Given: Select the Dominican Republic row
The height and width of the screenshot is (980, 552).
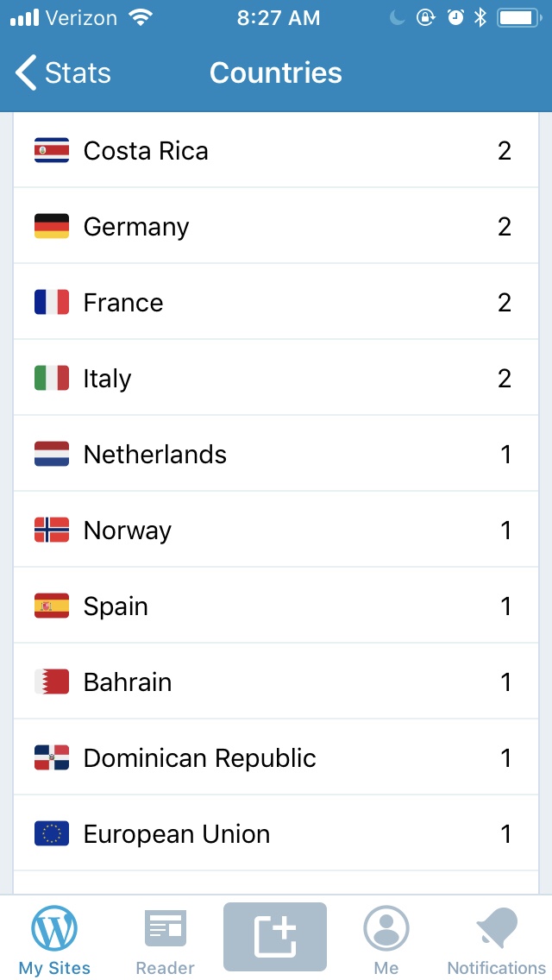Looking at the screenshot, I should coord(276,758).
